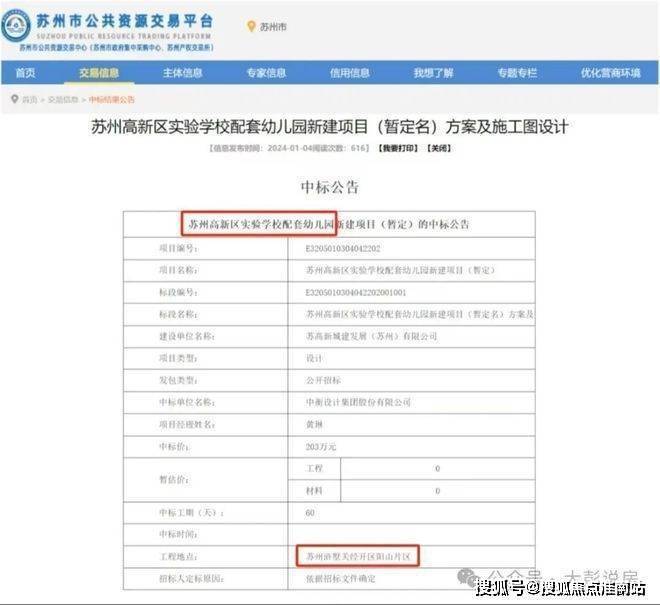Open the 优化营商环境 navigation tab
Viewport: 660px width, 605px height.
pos(611,73)
